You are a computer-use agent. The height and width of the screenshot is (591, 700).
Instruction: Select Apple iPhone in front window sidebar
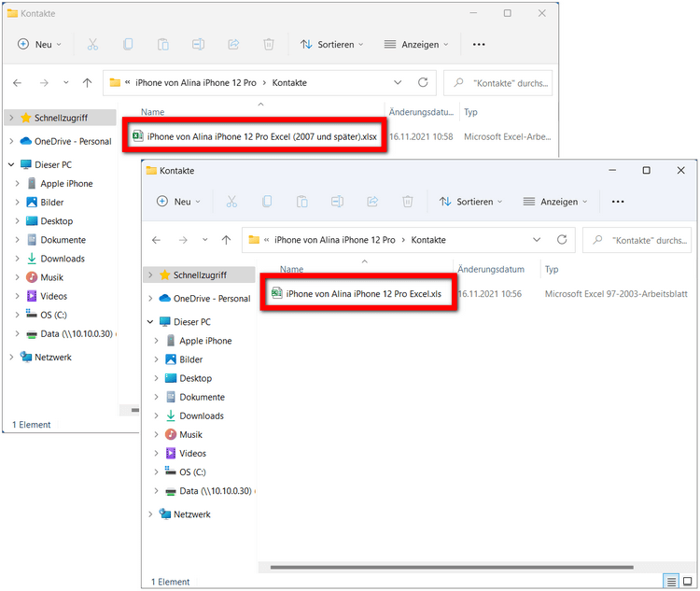[x=205, y=341]
